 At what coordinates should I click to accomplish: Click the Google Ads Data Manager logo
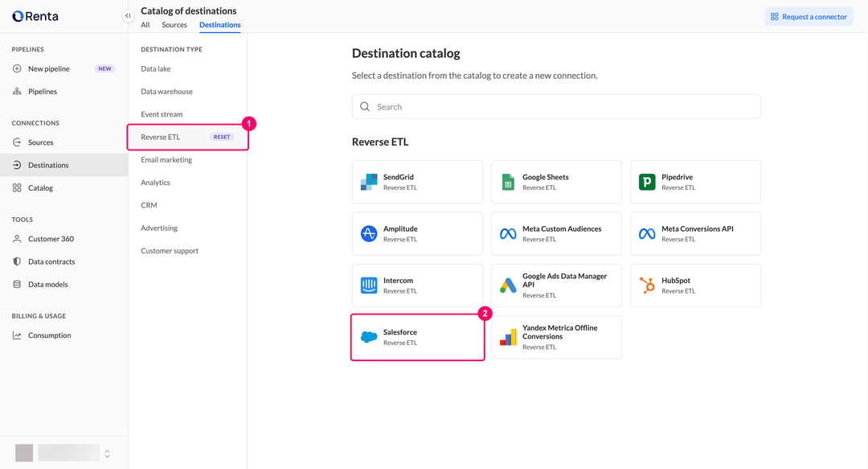[508, 286]
